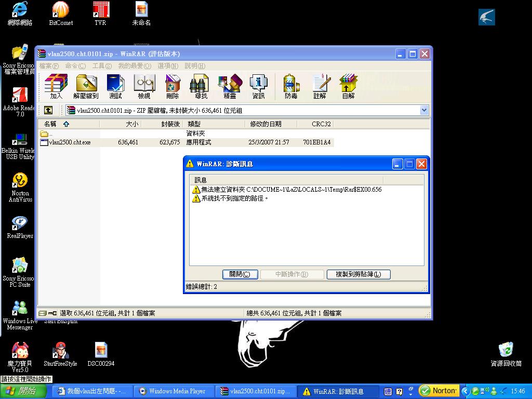Viewport: 532px width, 399px height.
Task: Sort by the 修改的日期 column header
Action: (x=271, y=124)
